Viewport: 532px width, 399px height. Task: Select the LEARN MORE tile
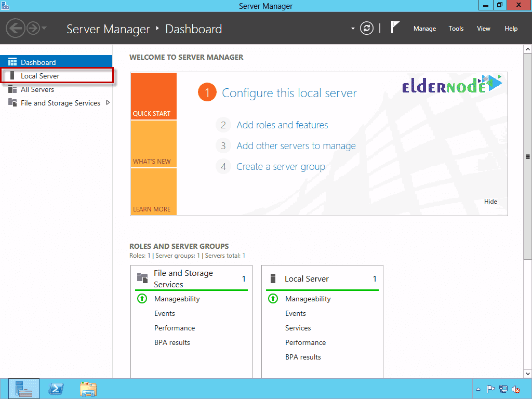point(154,192)
